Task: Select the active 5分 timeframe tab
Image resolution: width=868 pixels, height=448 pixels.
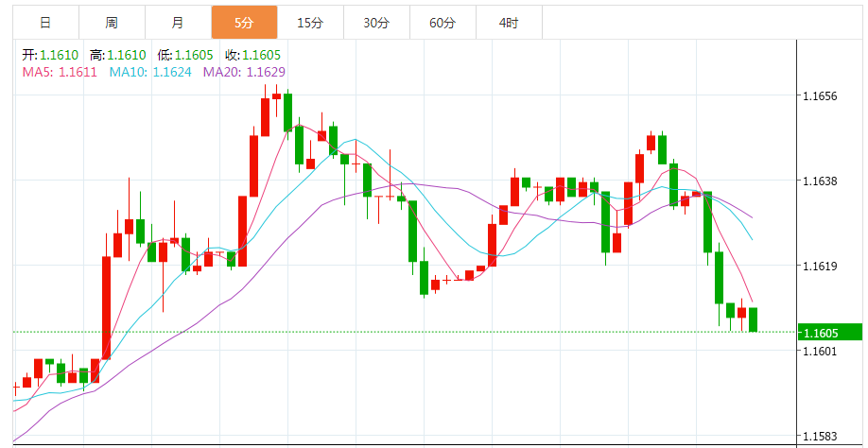Action: tap(244, 23)
